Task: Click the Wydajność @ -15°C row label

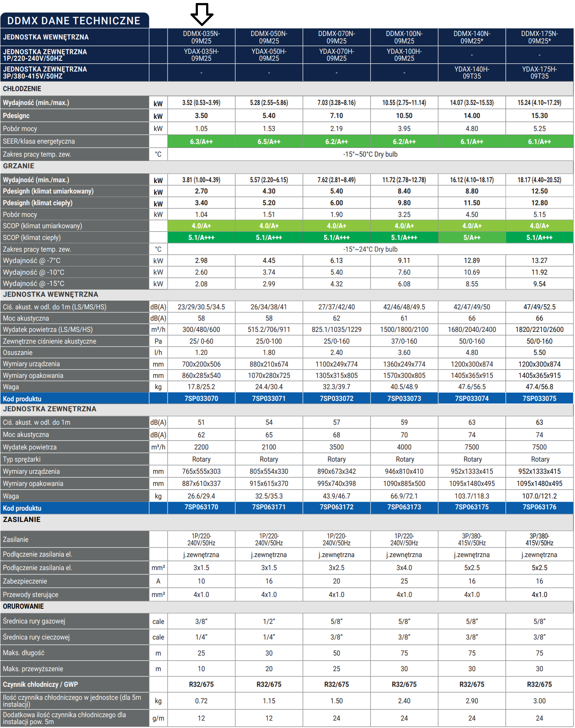Action: pos(33,284)
